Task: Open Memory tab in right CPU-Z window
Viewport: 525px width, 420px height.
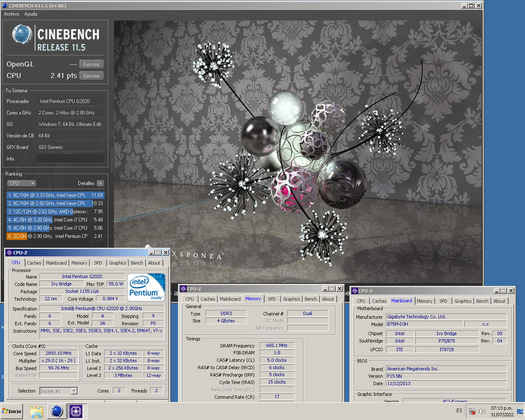Action: tap(425, 301)
